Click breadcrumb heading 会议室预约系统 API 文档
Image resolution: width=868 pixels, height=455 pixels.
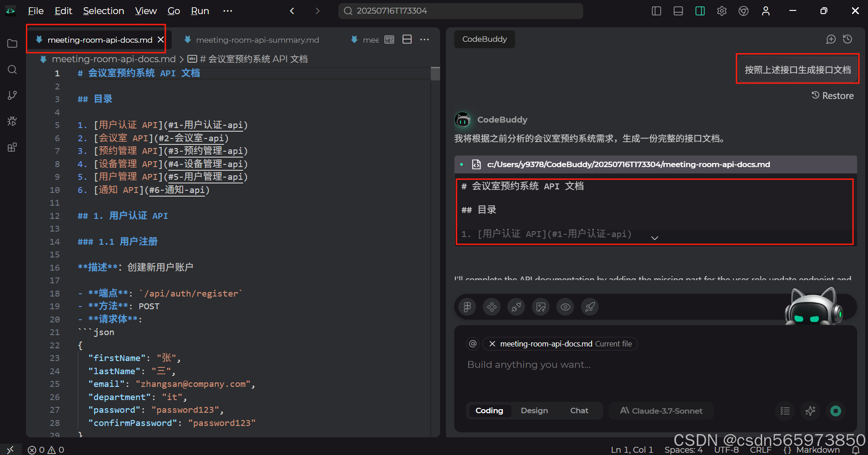point(253,59)
